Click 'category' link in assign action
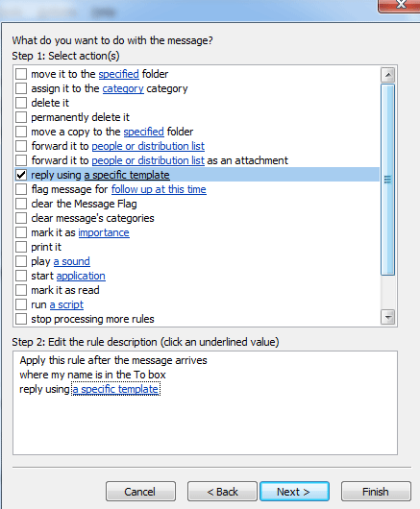Image resolution: width=420 pixels, height=509 pixels. coord(123,88)
